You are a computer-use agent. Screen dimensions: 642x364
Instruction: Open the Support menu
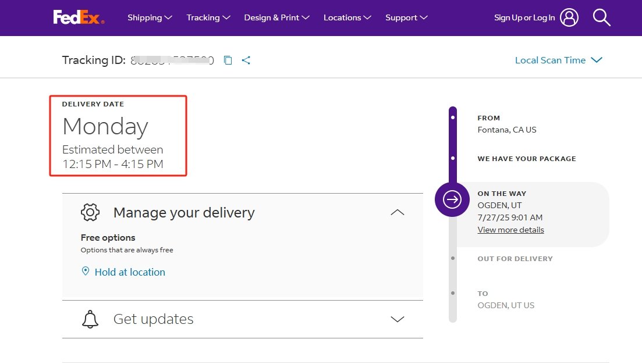pyautogui.click(x=406, y=17)
